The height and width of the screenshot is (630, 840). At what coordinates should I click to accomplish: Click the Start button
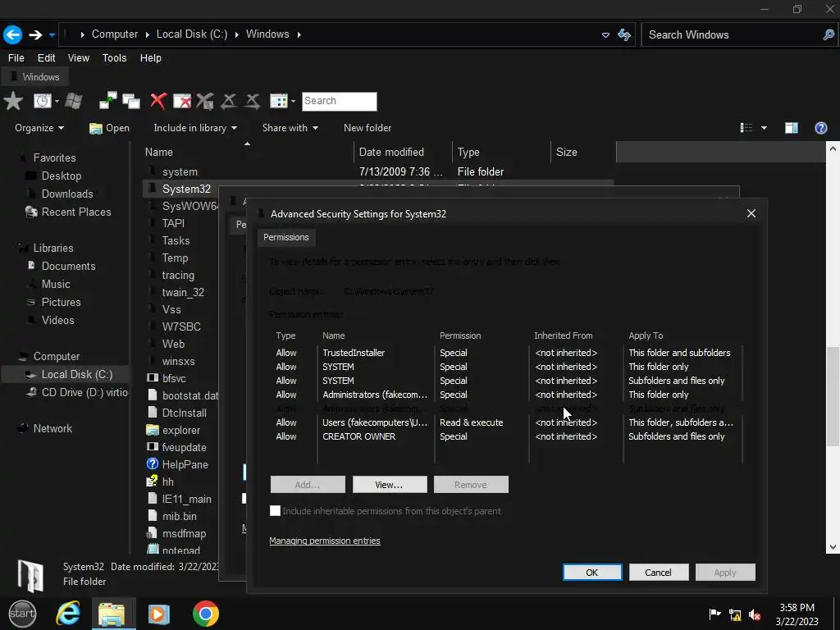coord(22,614)
